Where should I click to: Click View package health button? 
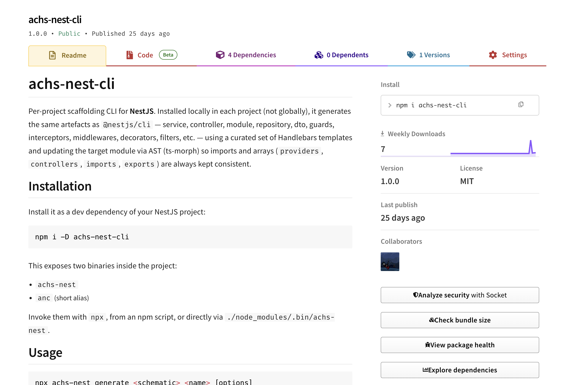(460, 345)
